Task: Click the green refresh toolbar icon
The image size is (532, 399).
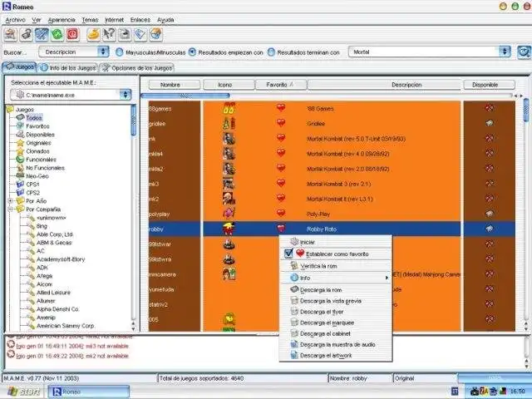Action: (x=57, y=35)
